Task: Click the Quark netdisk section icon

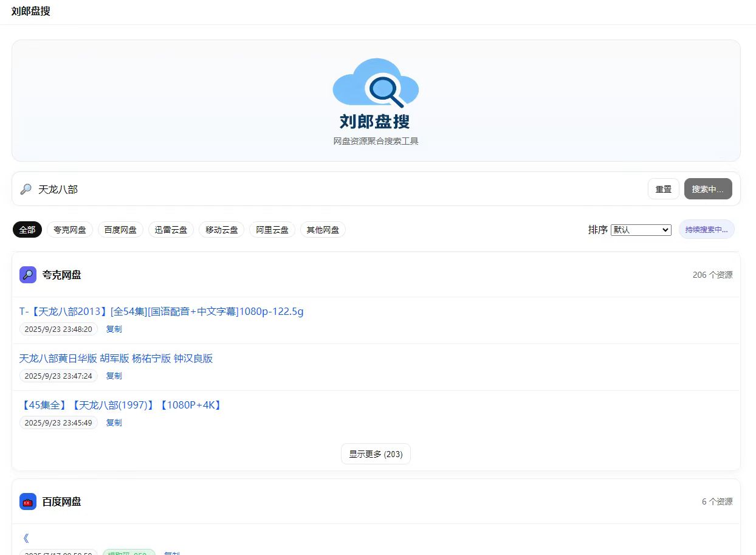Action: click(x=28, y=275)
